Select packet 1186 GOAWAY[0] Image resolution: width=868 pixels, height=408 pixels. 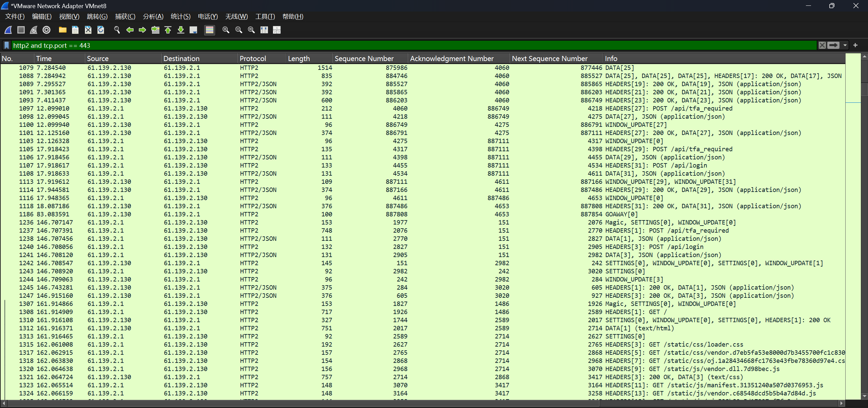pos(423,214)
